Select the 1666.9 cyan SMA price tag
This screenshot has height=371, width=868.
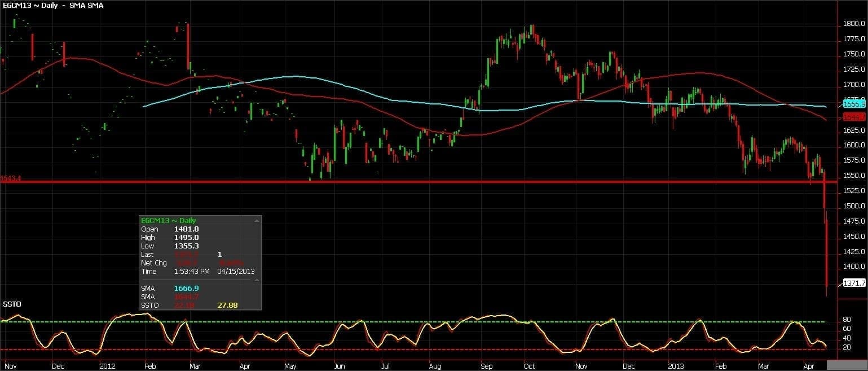[x=854, y=104]
